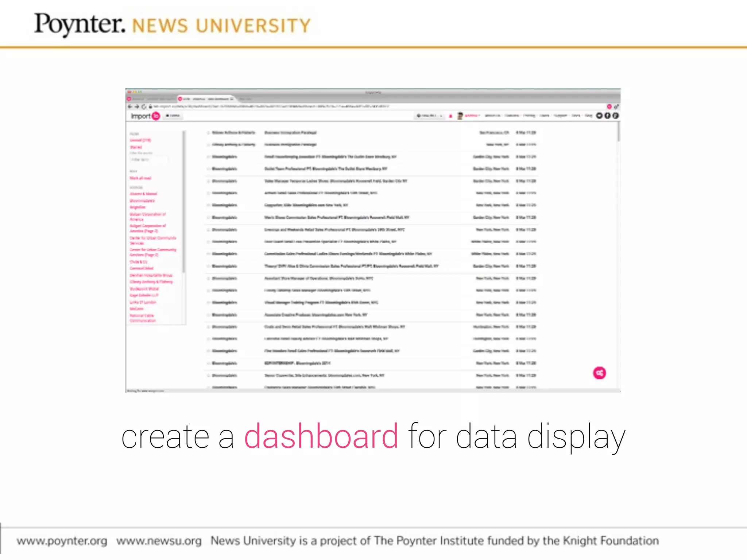This screenshot has width=747, height=560.
Task: Click the pink extension icon beside address bar
Action: click(609, 107)
